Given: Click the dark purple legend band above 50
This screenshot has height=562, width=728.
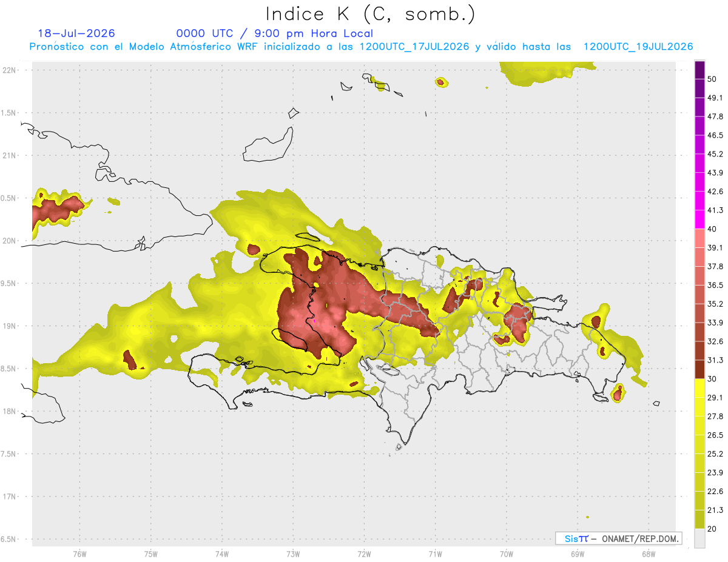Looking at the screenshot, I should pos(699,70).
